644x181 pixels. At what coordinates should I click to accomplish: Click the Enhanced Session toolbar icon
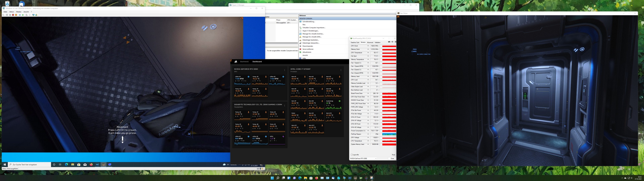coord(34,15)
